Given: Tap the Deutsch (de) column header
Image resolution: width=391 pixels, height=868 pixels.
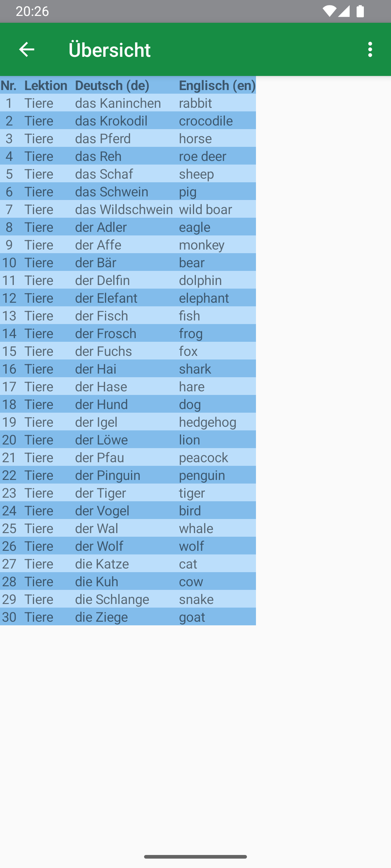Looking at the screenshot, I should point(112,85).
